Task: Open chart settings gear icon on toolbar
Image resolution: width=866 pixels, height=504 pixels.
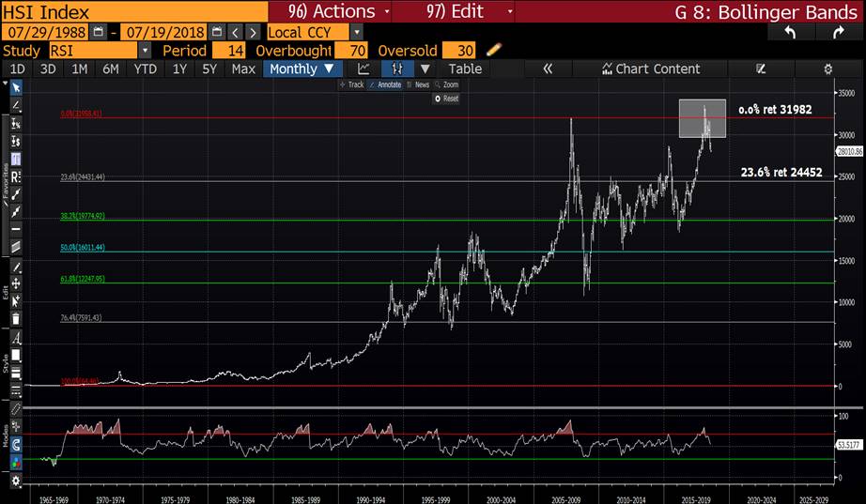Action: (x=827, y=69)
